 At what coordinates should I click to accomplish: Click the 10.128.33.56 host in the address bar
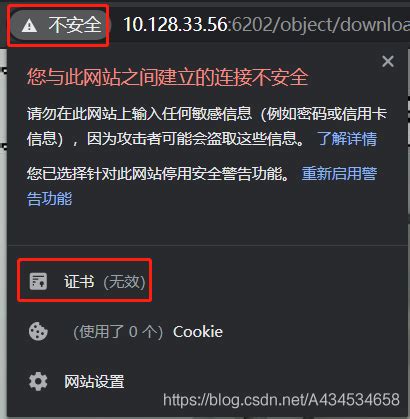coord(176,25)
